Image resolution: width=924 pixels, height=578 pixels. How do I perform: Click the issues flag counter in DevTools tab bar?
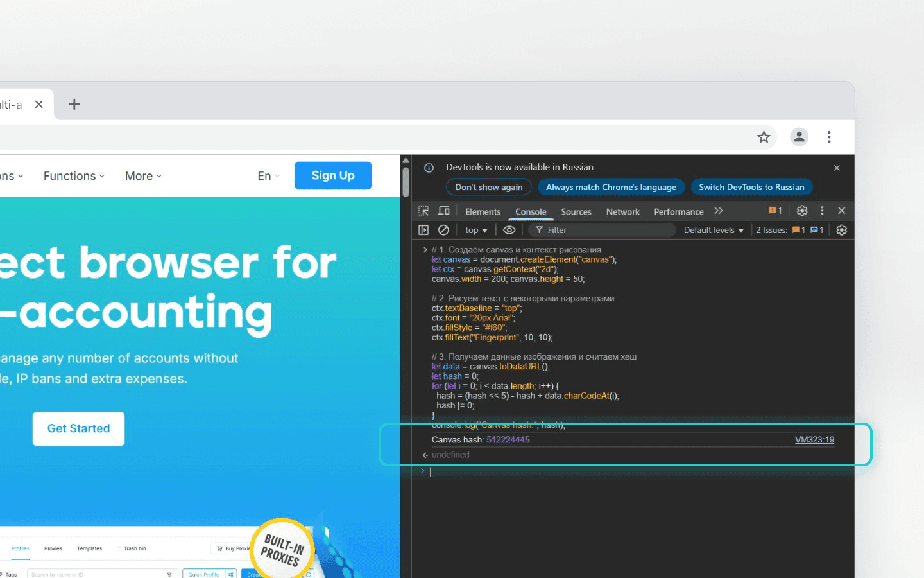(x=775, y=211)
